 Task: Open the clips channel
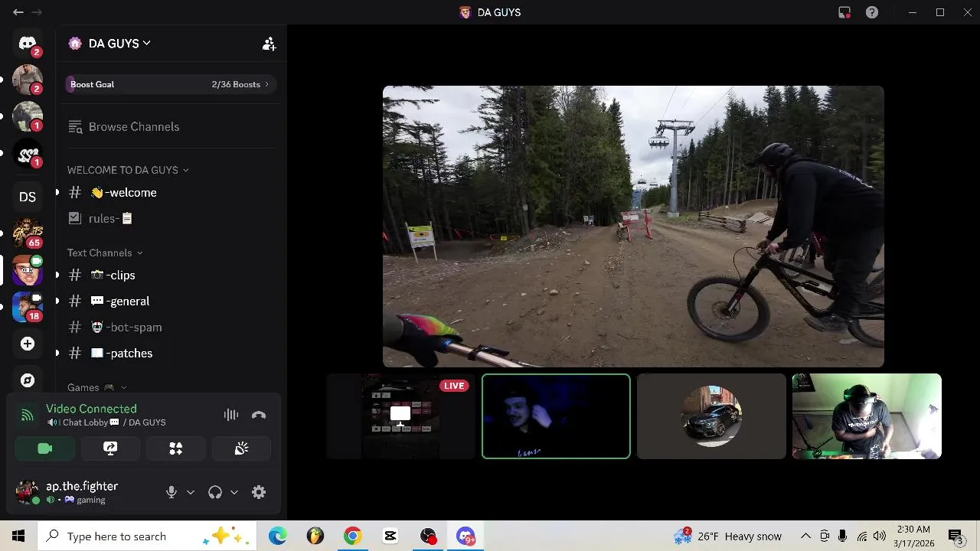pyautogui.click(x=170, y=275)
